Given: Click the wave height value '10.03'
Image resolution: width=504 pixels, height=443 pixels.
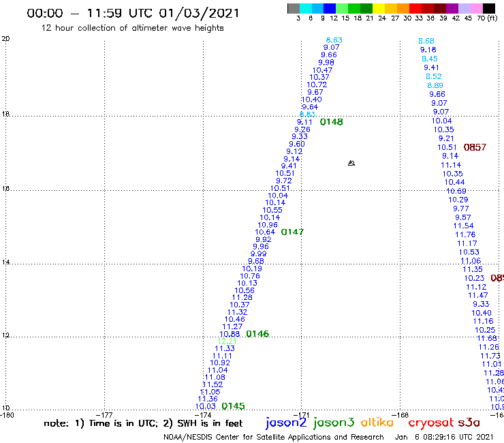Looking at the screenshot, I should tap(206, 406).
